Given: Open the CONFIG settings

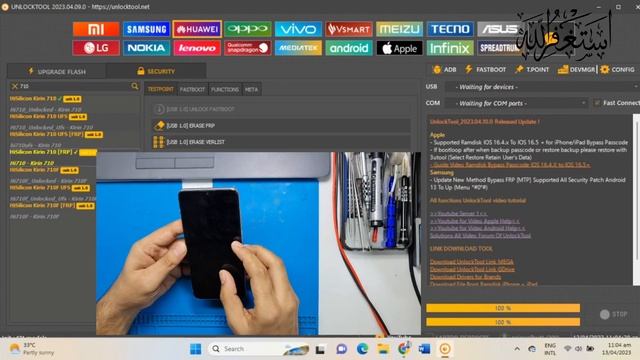Looking at the screenshot, I should coord(617,69).
